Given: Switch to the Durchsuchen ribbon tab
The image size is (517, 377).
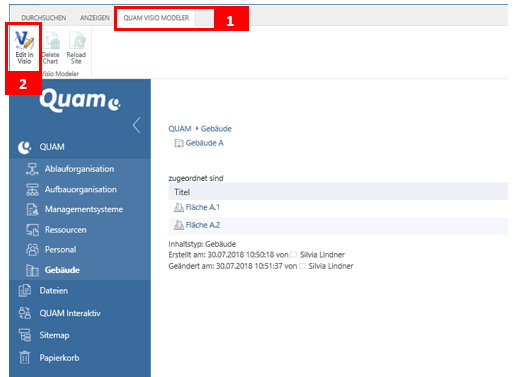Looking at the screenshot, I should 44,18.
